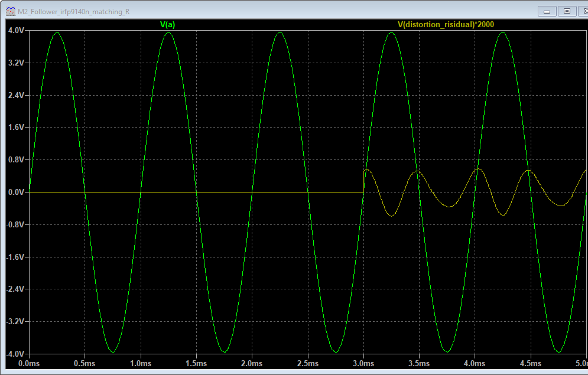
Task: Click the -1.6V vertical axis label
Action: (15, 257)
